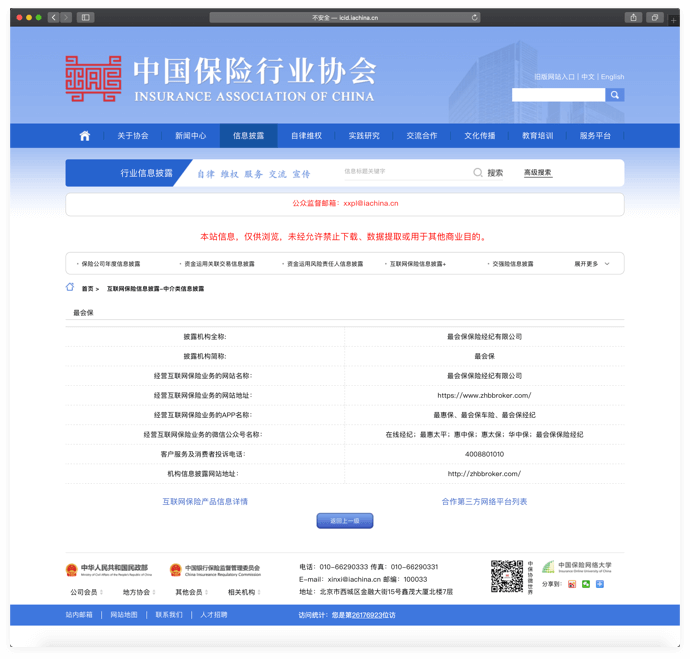Open a new tab with plus button

point(673,20)
